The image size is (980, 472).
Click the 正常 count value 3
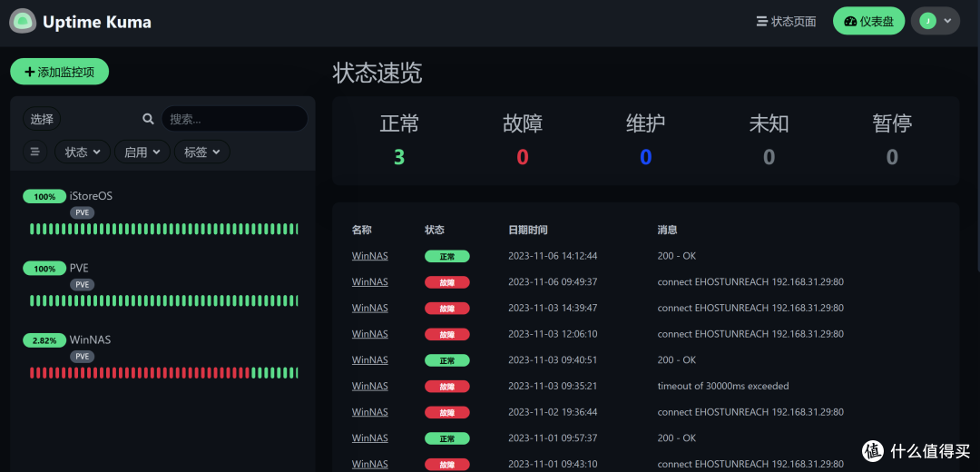coord(398,157)
